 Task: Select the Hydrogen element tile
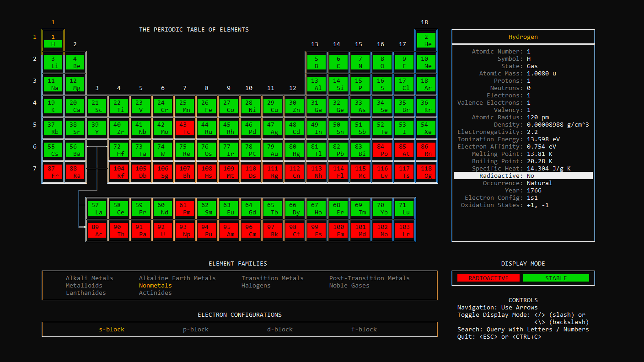coord(53,40)
